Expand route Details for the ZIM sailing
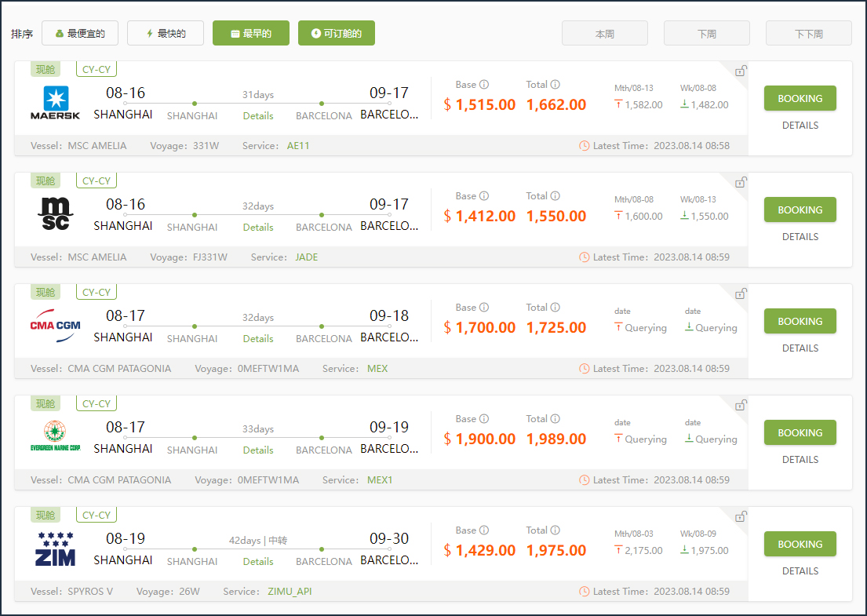This screenshot has width=867, height=616. 258,562
